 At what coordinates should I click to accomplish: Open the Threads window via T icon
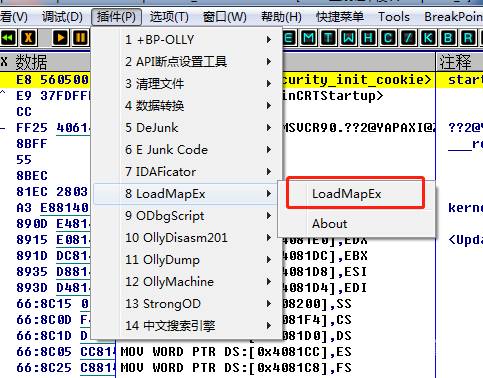tap(328, 38)
